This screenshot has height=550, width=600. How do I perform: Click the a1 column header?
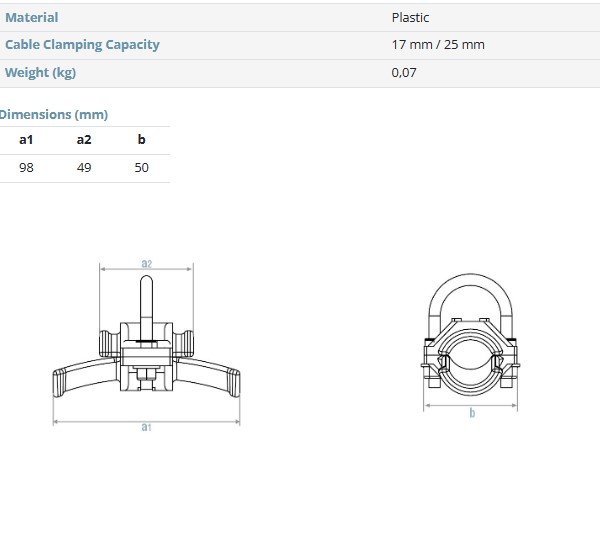pyautogui.click(x=26, y=140)
